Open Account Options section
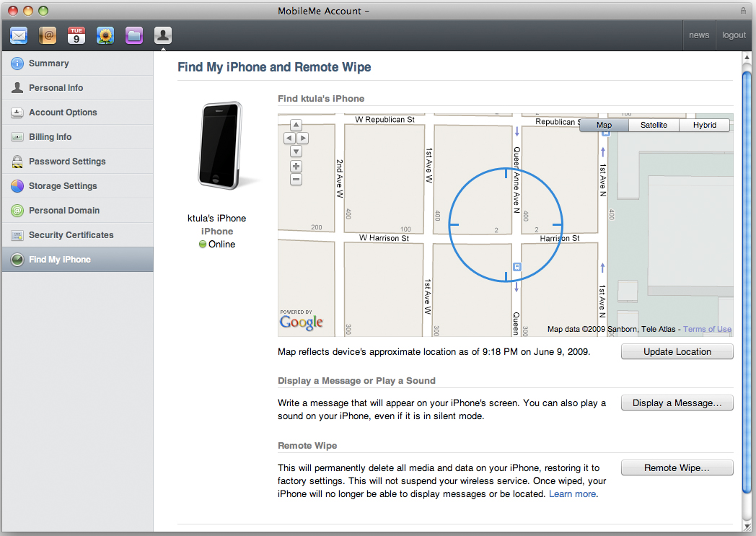The height and width of the screenshot is (536, 756). (x=78, y=113)
